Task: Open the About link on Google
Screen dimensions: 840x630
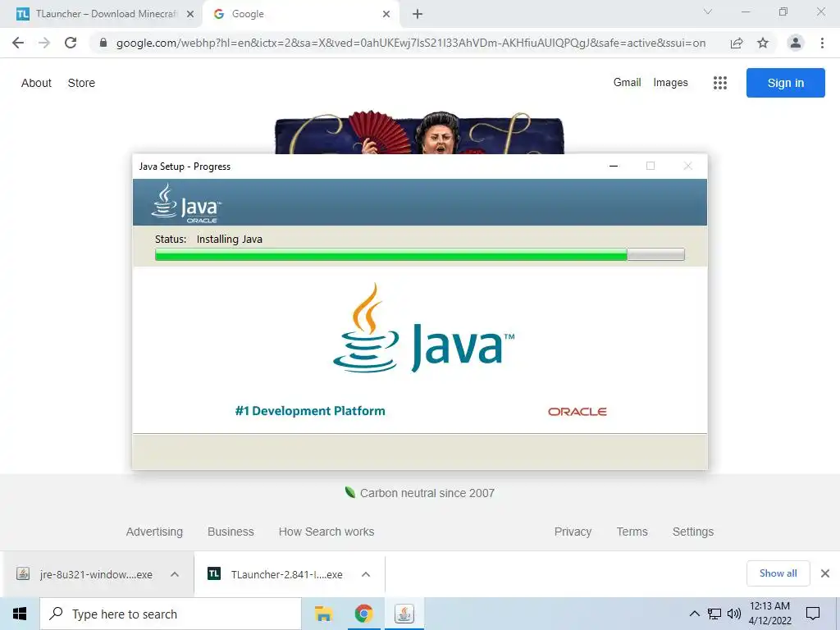Action: tap(36, 83)
